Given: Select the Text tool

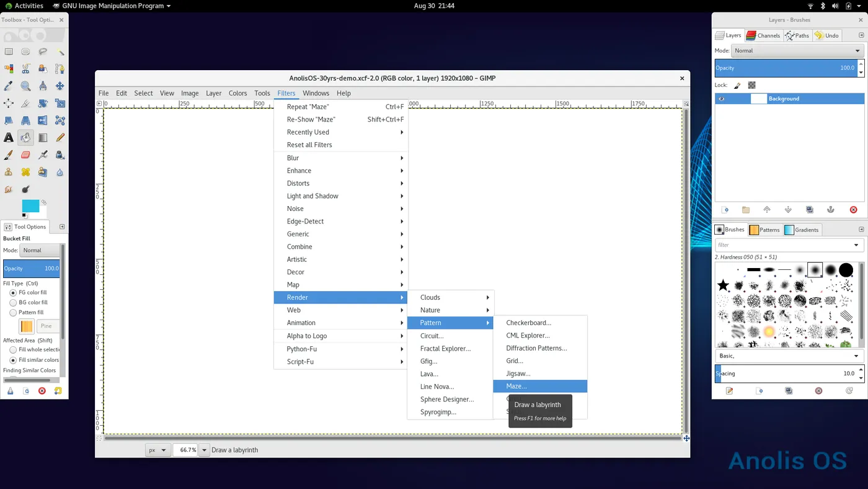Looking at the screenshot, I should (x=9, y=138).
